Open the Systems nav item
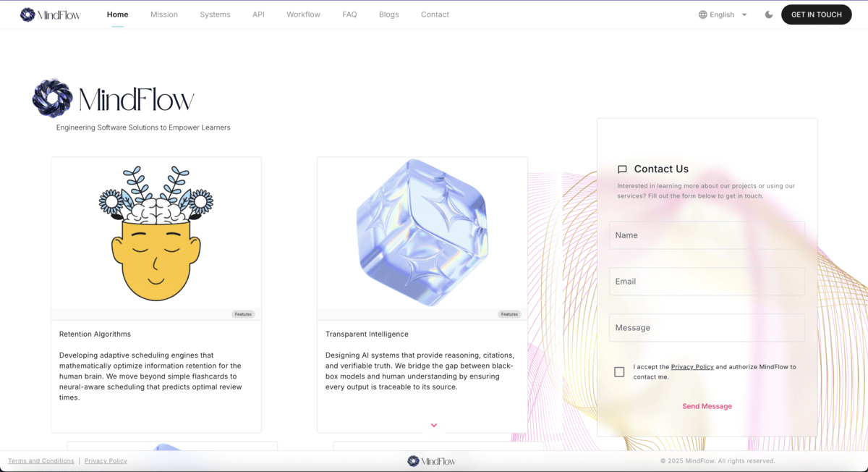Image resolution: width=868 pixels, height=472 pixels. pos(215,14)
